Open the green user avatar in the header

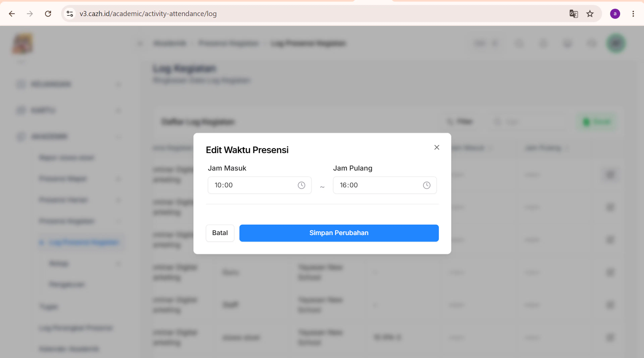[x=616, y=43]
